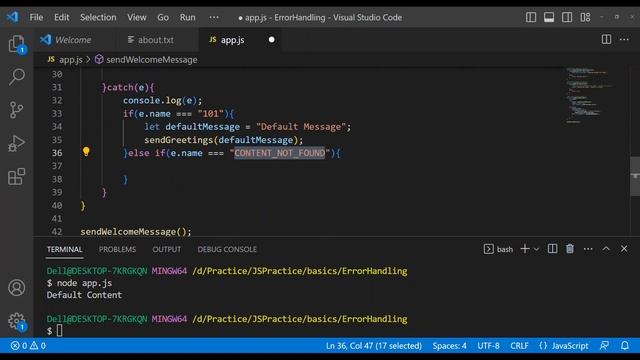Click console.log(e); on line 32
This screenshot has height=360, width=640.
162,100
